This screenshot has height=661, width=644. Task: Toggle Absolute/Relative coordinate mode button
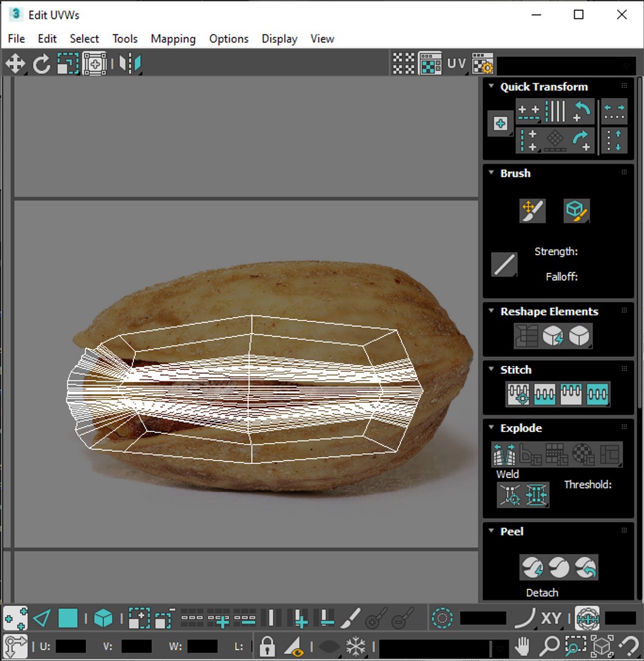tap(15, 646)
